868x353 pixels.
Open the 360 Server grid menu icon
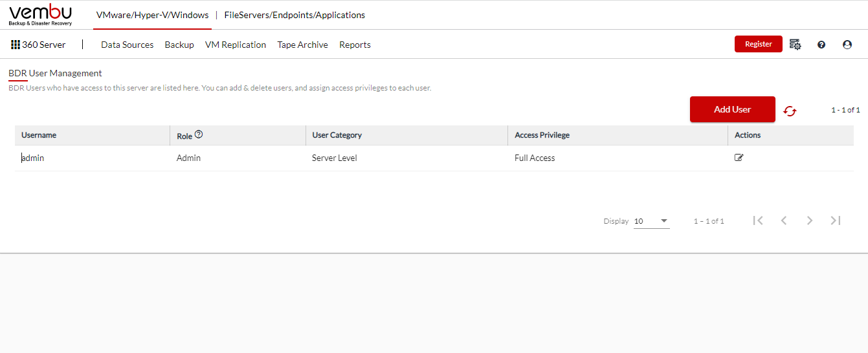pos(16,45)
